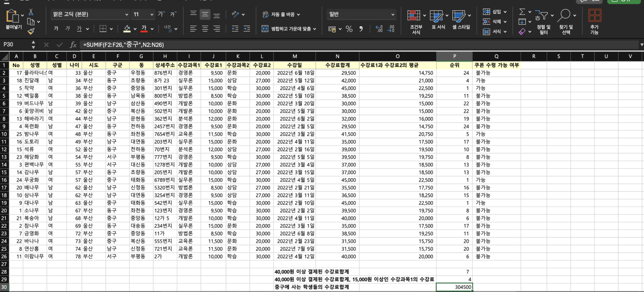Click the name box showing P30

15,45
